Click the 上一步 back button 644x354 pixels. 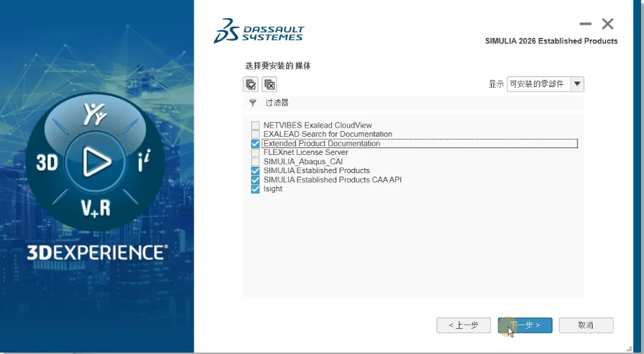click(x=464, y=325)
